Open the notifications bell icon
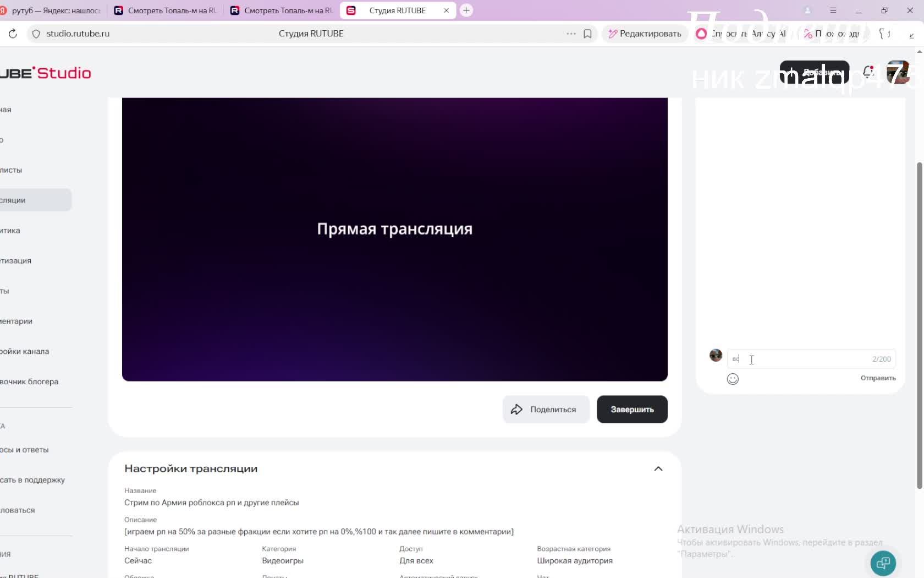 tap(868, 72)
